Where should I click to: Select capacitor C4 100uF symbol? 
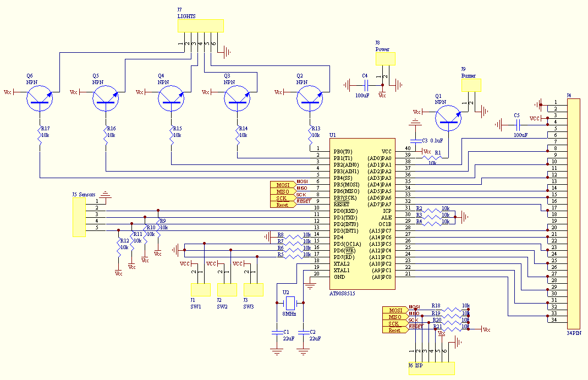(366, 85)
